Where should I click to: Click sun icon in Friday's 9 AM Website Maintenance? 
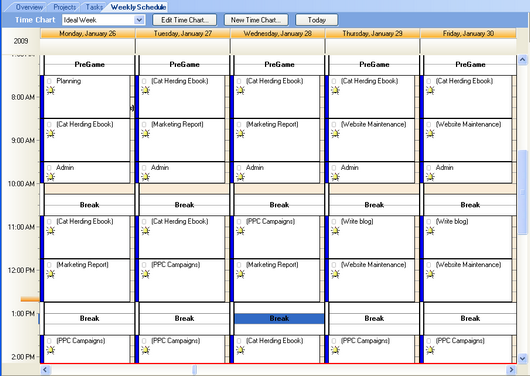coord(430,134)
